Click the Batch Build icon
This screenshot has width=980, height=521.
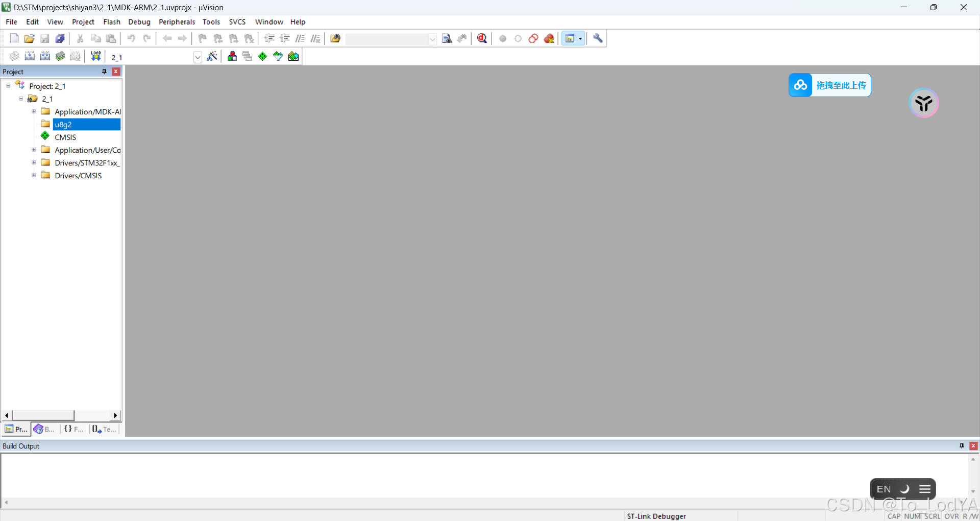[60, 56]
